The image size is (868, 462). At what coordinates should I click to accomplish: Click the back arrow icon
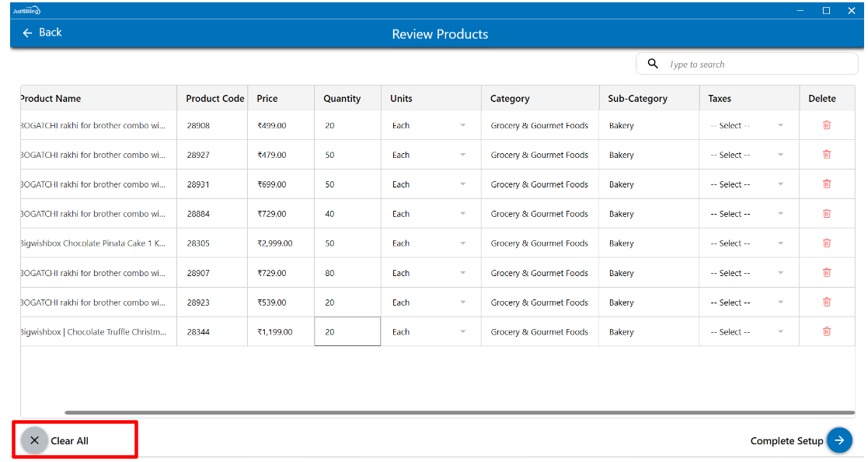click(x=28, y=33)
